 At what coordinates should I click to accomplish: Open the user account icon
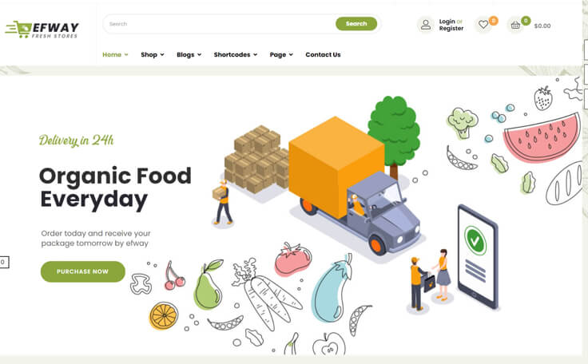pos(426,25)
